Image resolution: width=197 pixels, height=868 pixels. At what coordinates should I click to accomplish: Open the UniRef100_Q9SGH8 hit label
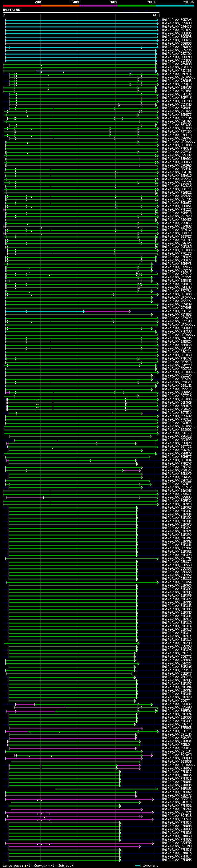tap(176, 23)
